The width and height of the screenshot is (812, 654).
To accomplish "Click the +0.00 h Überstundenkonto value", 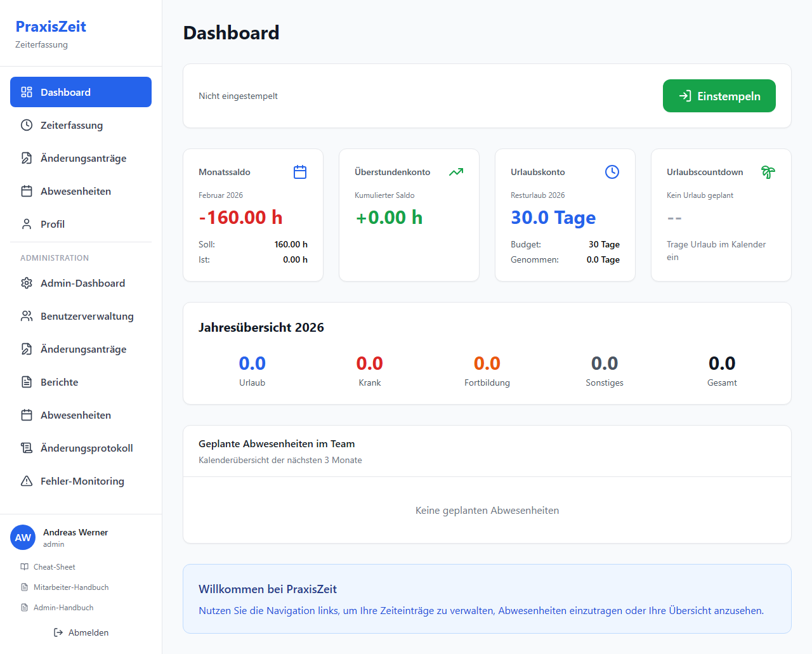I will click(x=389, y=218).
